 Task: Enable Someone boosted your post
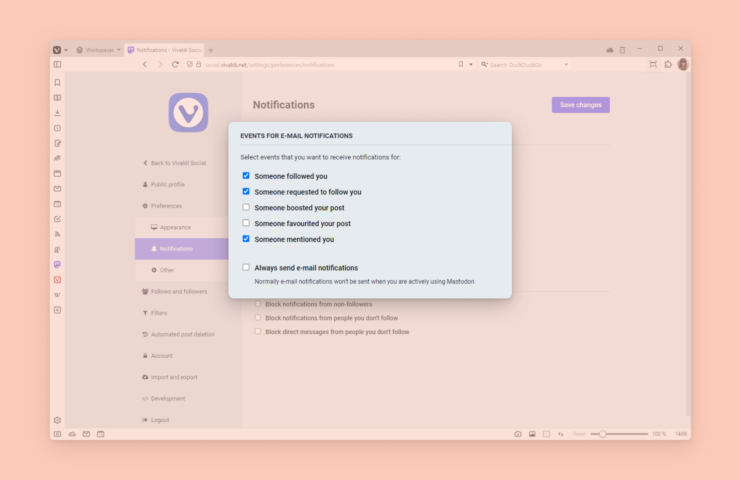(246, 207)
